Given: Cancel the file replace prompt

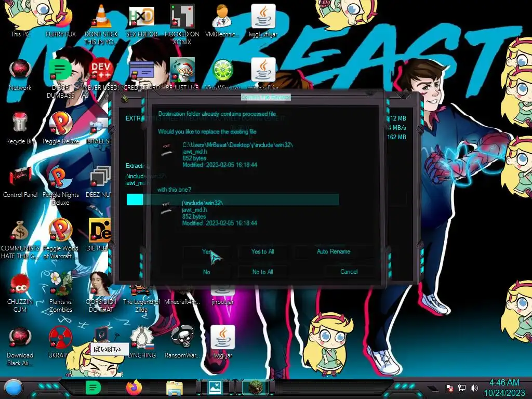Looking at the screenshot, I should click(349, 272).
